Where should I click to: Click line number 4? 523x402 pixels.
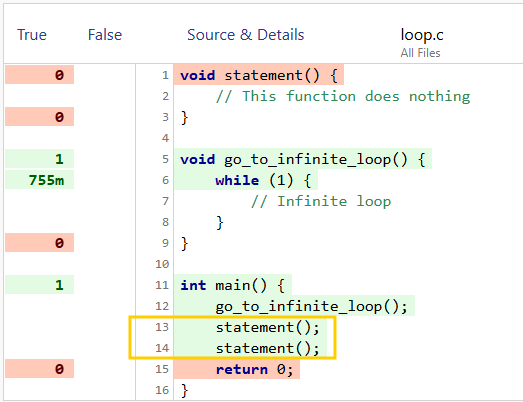pyautogui.click(x=165, y=138)
